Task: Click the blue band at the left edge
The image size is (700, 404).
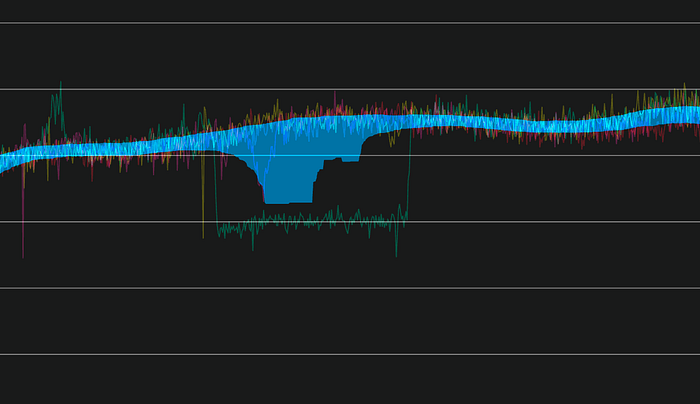Action: coord(5,158)
